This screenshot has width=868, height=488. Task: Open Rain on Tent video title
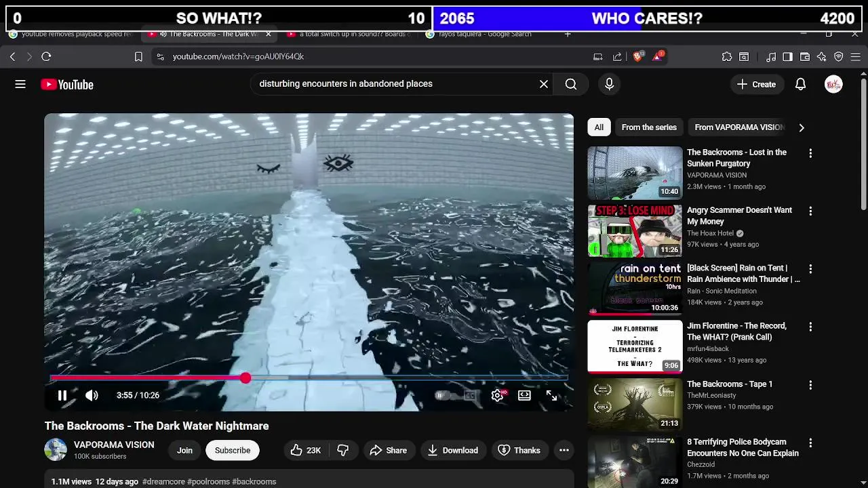(x=743, y=273)
